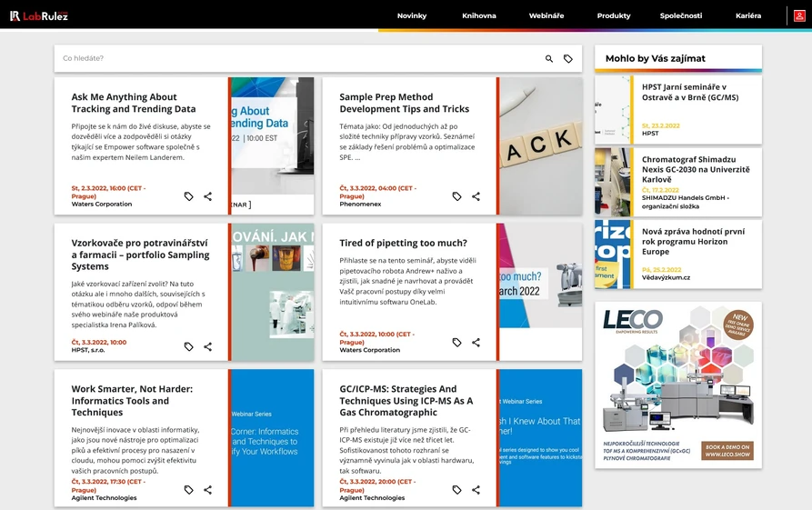Share the Tired of pipetting webinar
This screenshot has height=510, width=812.
coord(476,343)
